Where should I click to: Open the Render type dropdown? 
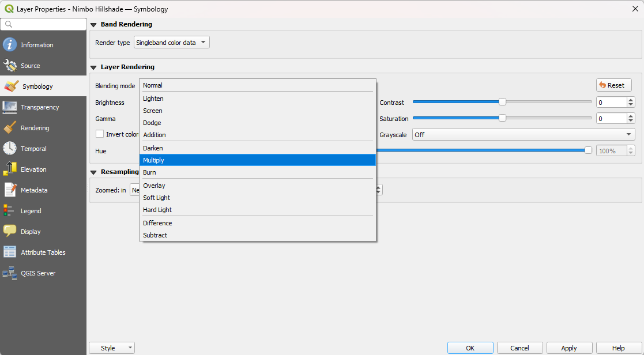[171, 41]
